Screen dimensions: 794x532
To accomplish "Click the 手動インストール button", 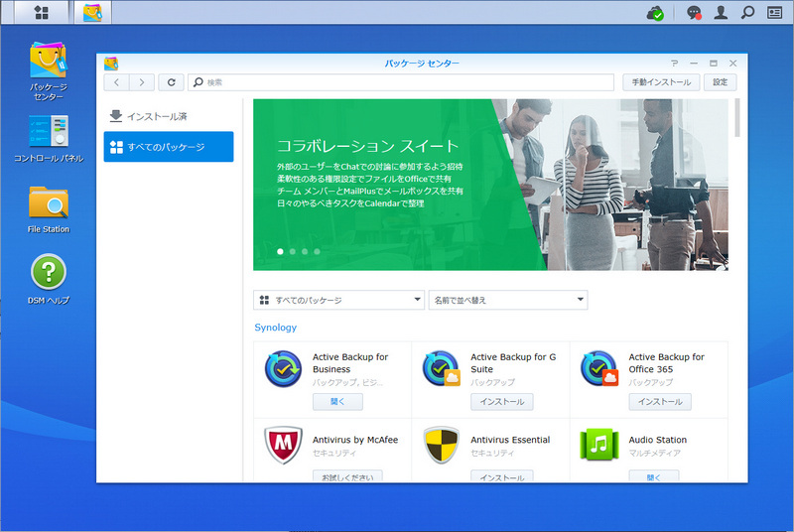I will pyautogui.click(x=661, y=82).
